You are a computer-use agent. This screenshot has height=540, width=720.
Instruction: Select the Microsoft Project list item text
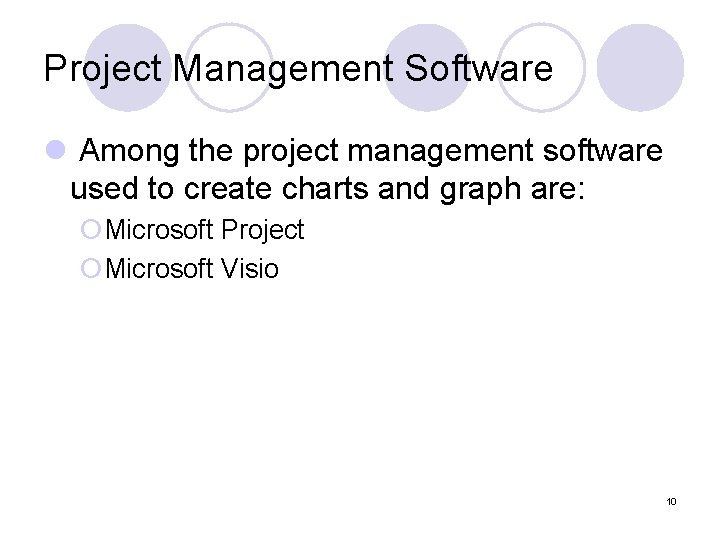click(x=204, y=230)
